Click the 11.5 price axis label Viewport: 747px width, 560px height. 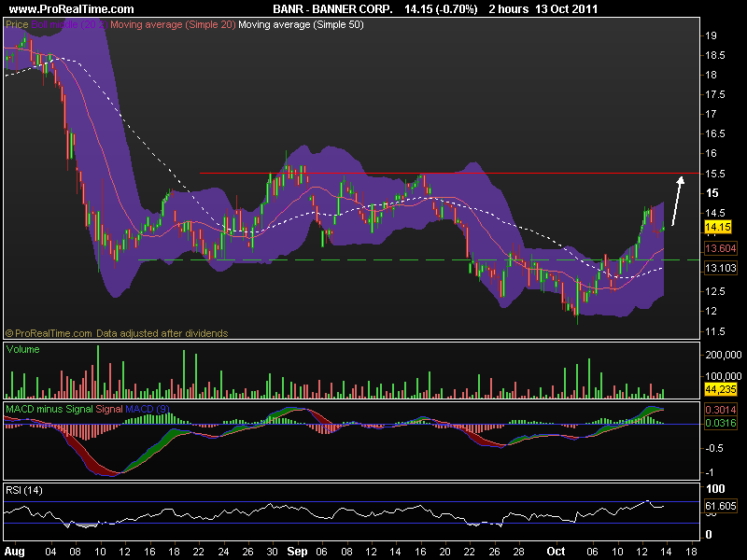point(714,331)
